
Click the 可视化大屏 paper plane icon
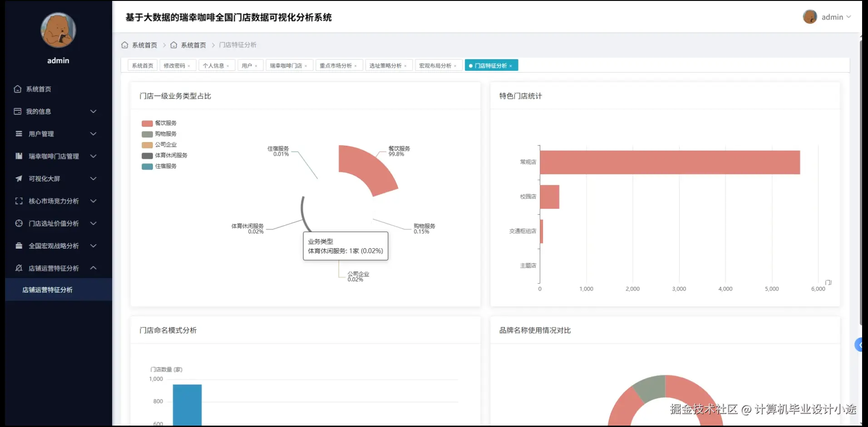click(x=19, y=178)
